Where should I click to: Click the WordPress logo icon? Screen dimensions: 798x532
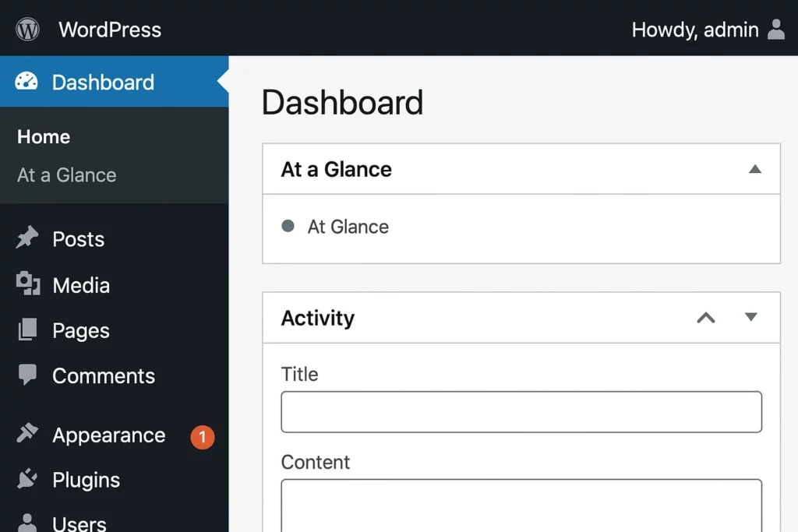tap(27, 29)
